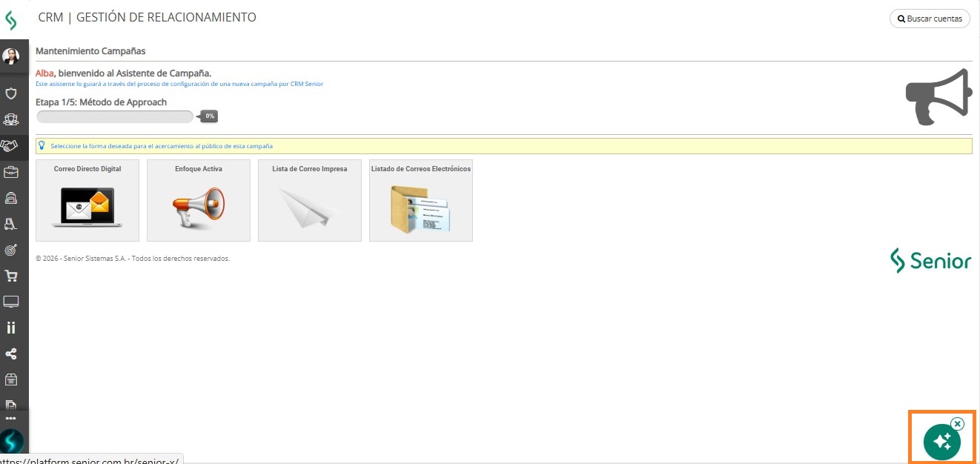The image size is (980, 464).
Task: Choose Enfoque Activa approach
Action: point(199,200)
